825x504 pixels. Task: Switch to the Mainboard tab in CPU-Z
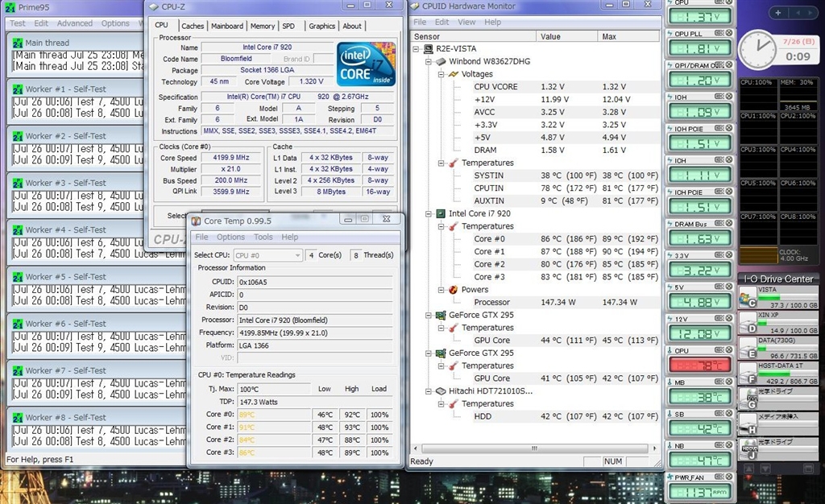coord(226,26)
